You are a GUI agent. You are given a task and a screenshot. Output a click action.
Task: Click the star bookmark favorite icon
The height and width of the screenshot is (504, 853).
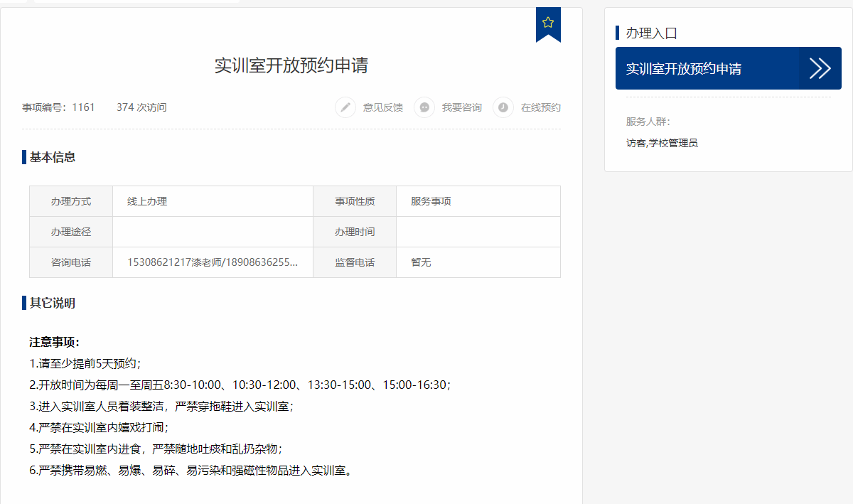click(547, 23)
